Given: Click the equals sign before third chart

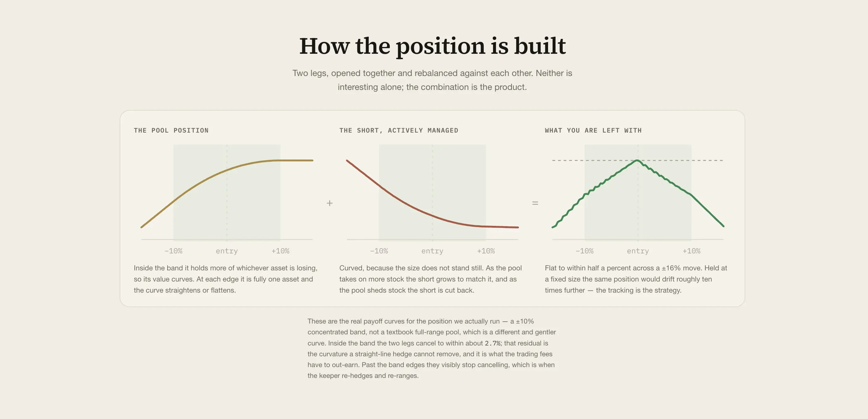Looking at the screenshot, I should (x=535, y=203).
